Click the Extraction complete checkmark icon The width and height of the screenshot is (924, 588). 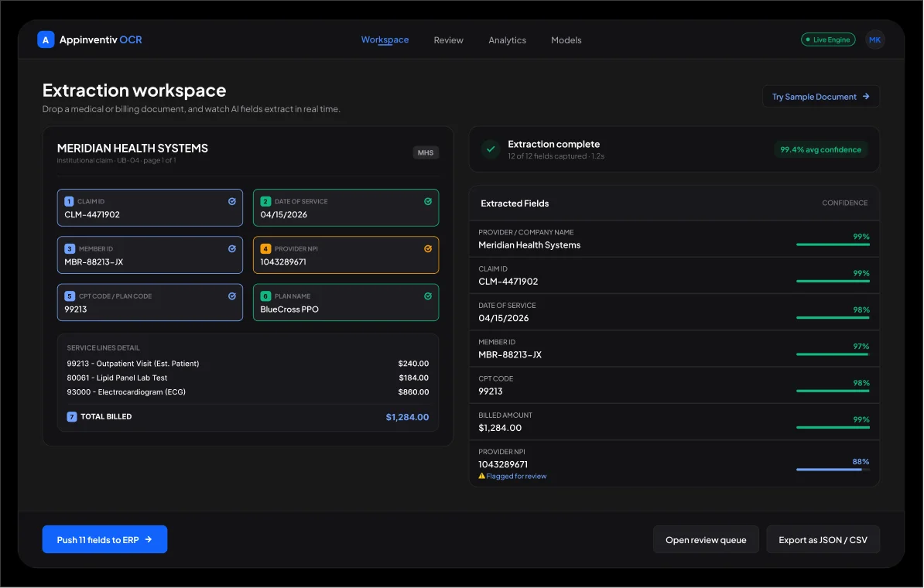click(491, 149)
